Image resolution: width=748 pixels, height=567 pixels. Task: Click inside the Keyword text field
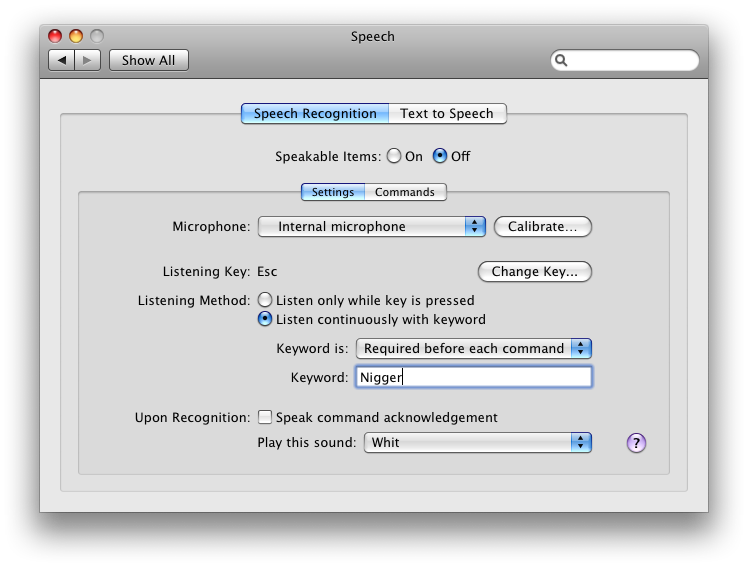click(x=474, y=377)
